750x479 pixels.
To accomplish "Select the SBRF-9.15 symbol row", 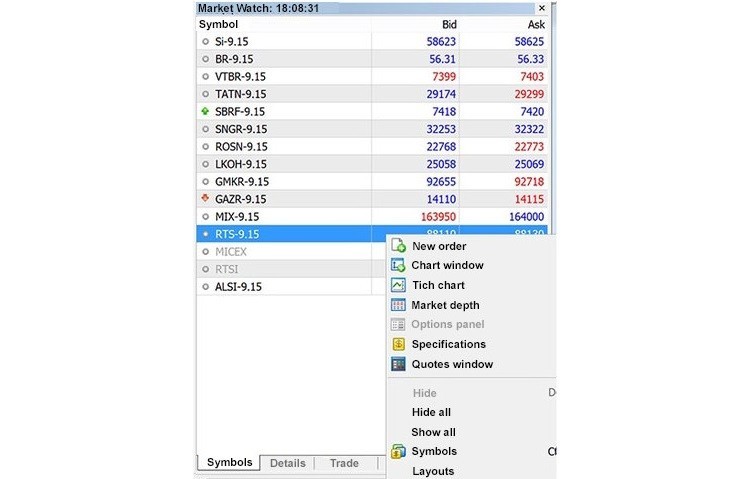I will click(x=372, y=111).
